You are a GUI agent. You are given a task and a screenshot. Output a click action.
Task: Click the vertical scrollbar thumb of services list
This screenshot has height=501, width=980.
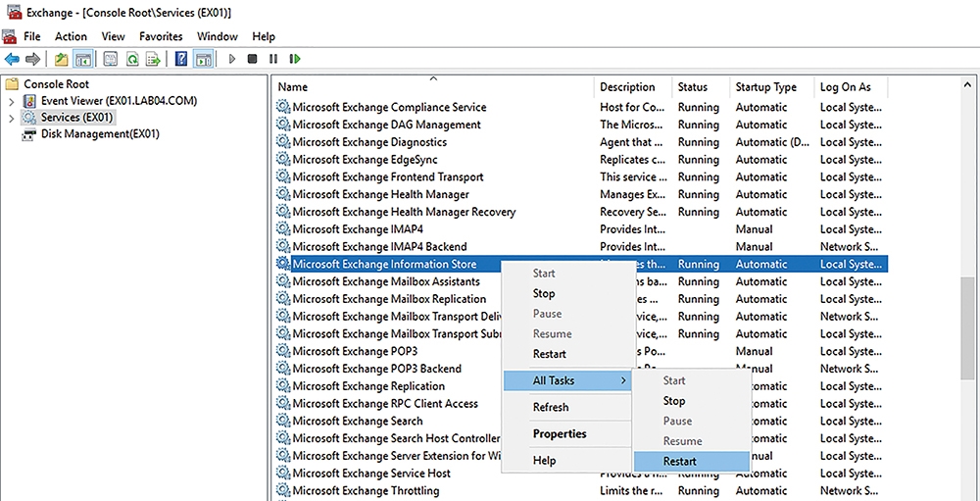point(967,327)
